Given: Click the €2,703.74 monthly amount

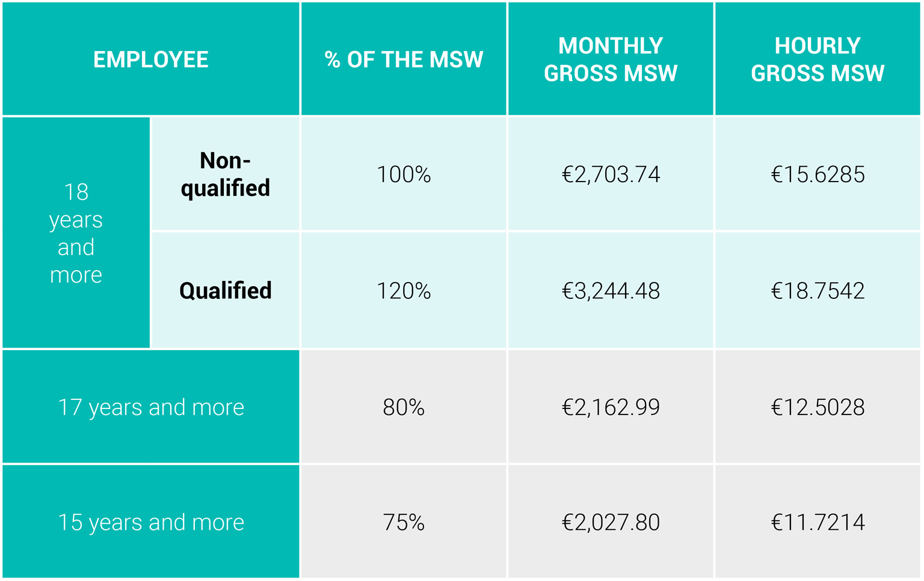Looking at the screenshot, I should 611,174.
